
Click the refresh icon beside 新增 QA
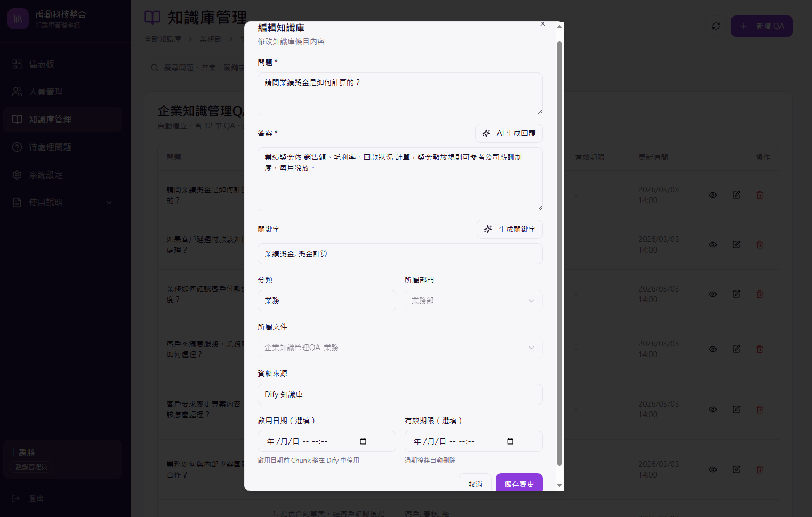(x=716, y=26)
